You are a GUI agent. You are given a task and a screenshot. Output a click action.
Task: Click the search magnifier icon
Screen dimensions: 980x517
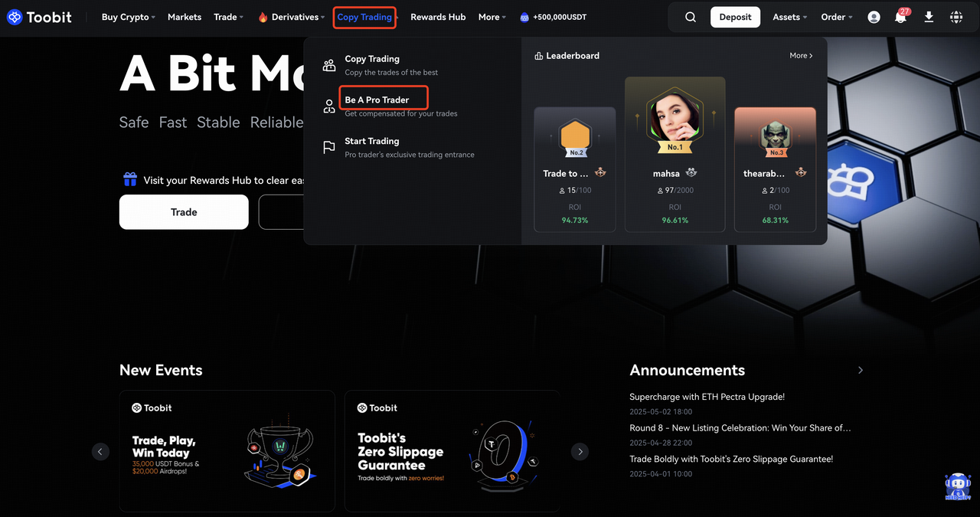tap(690, 17)
